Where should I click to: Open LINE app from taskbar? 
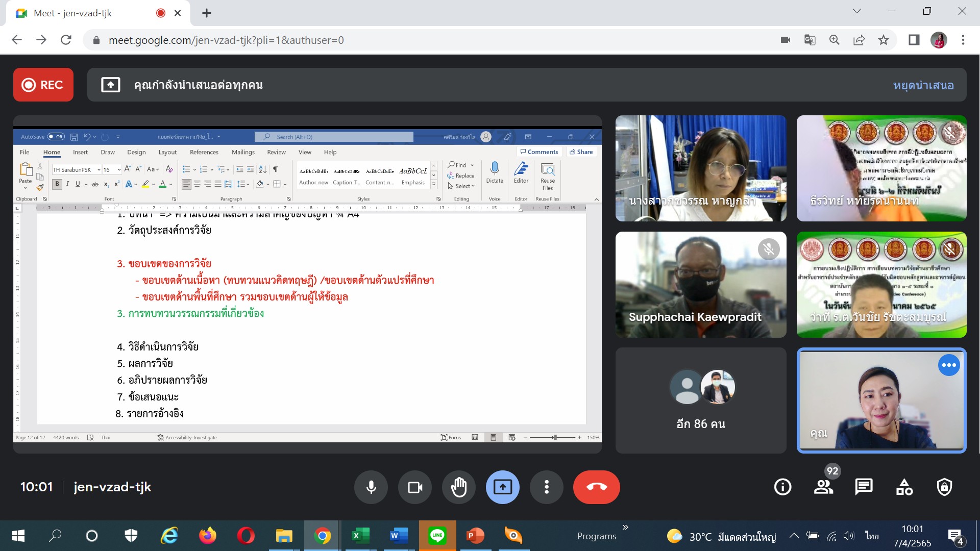437,536
